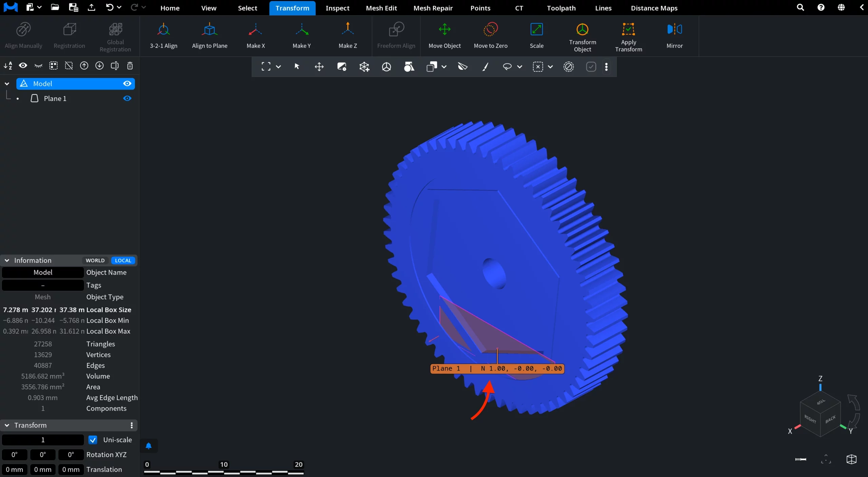Open the lasso selection dropdown arrow

(519, 67)
